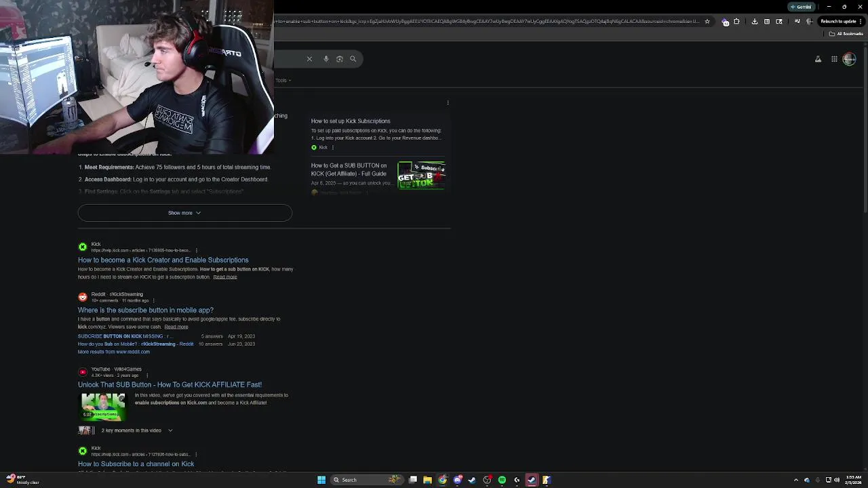Open 'Where is the subscribe button in mobile app?'
This screenshot has width=868, height=488.
(x=146, y=310)
